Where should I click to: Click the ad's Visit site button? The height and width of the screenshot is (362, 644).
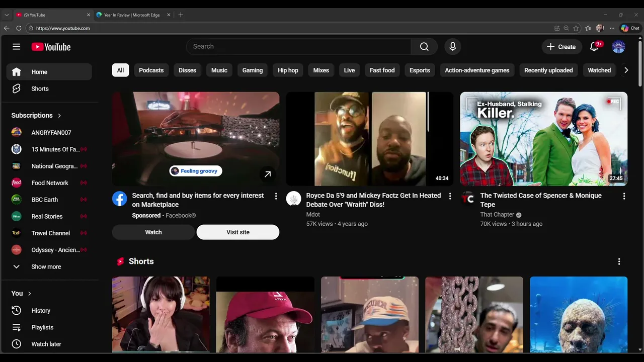coord(238,232)
